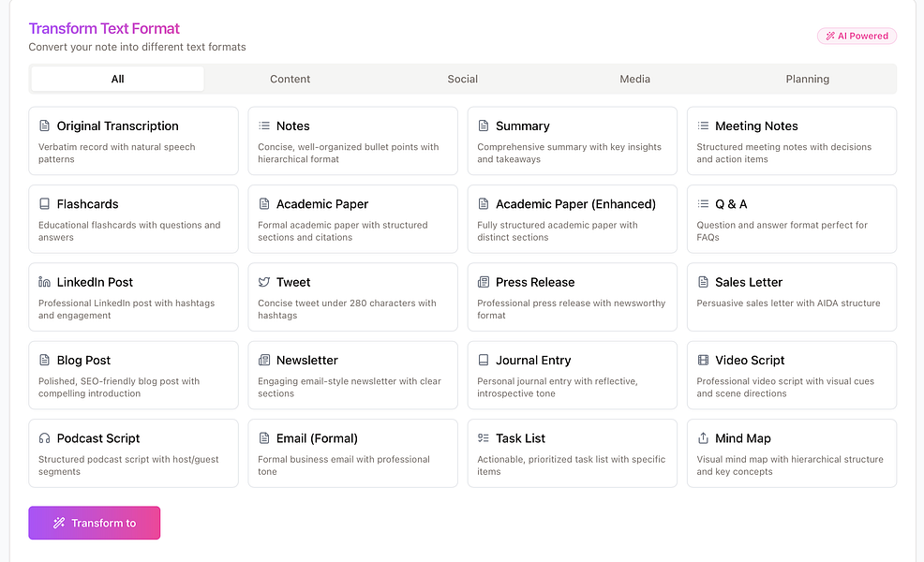Click the share icon on Mind Map
This screenshot has width=924, height=562.
(703, 438)
